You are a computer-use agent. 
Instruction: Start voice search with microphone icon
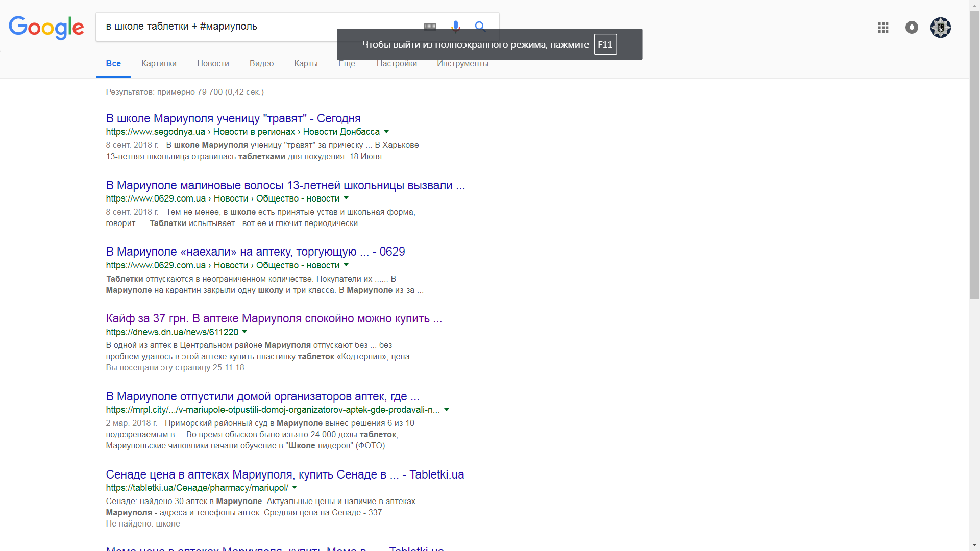point(456,27)
